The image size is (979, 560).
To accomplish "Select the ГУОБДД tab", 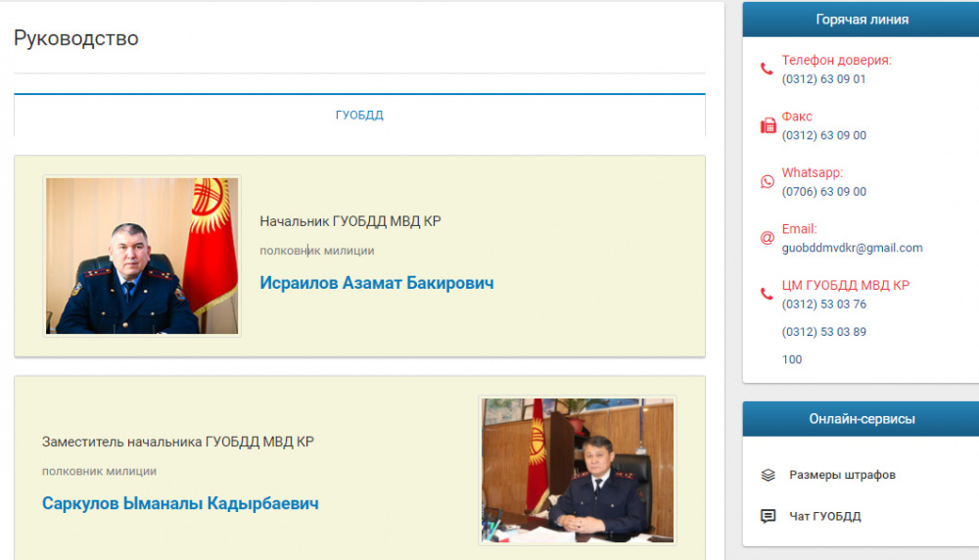I will click(x=359, y=115).
